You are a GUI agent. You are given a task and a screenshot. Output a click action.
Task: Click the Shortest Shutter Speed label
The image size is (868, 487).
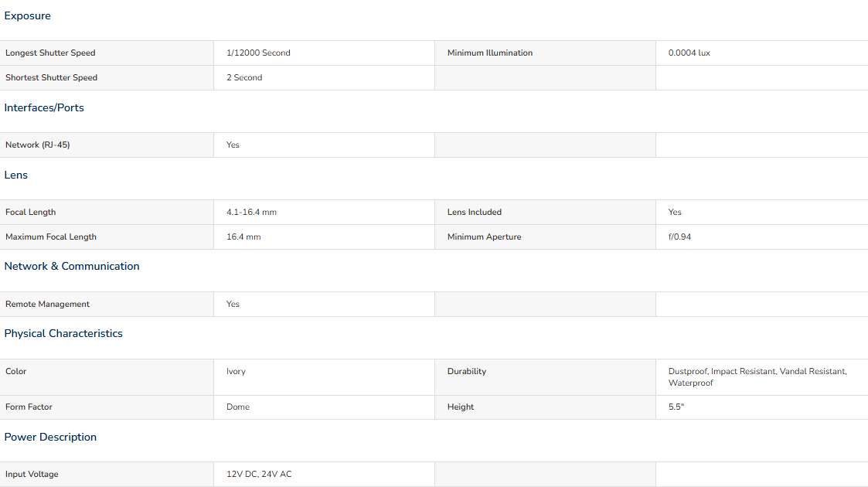(x=51, y=78)
